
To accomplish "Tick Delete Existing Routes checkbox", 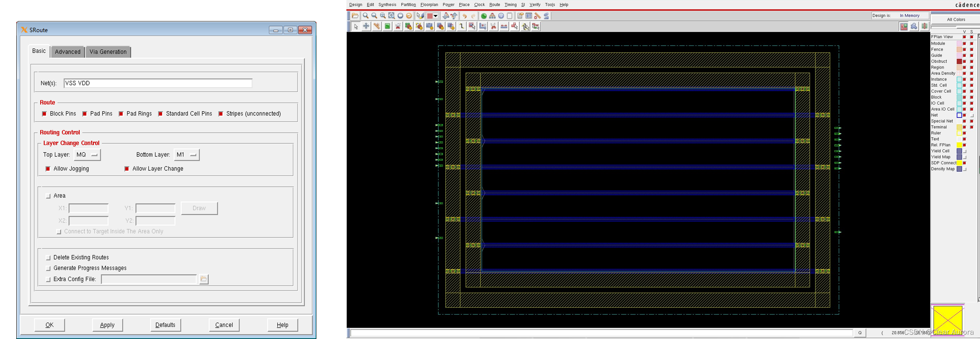I will tap(48, 257).
